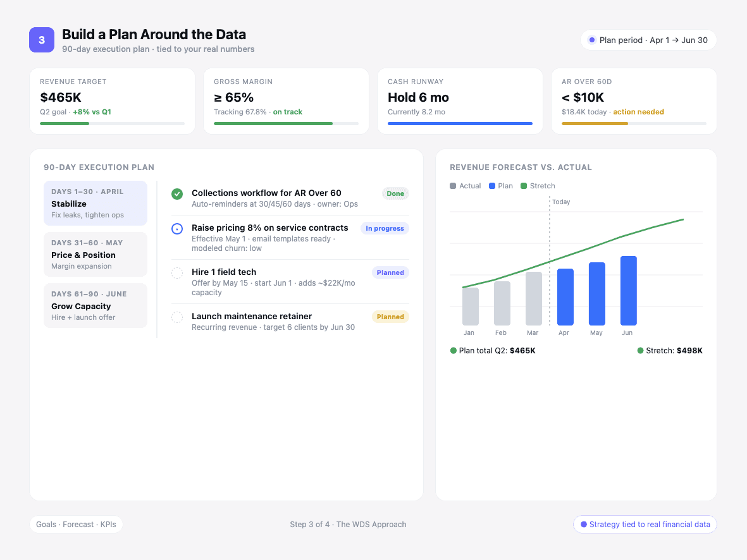Mark Launch maintenance retainer as done
This screenshot has height=560, width=747.
point(177,317)
